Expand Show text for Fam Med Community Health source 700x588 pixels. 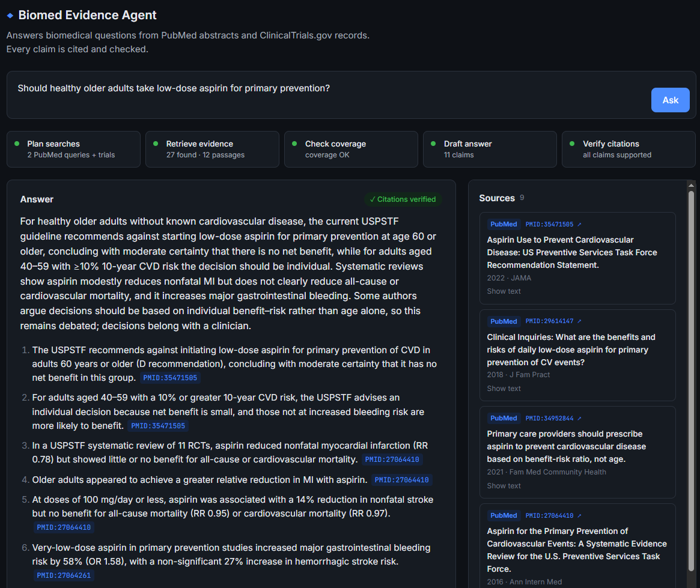tap(504, 486)
